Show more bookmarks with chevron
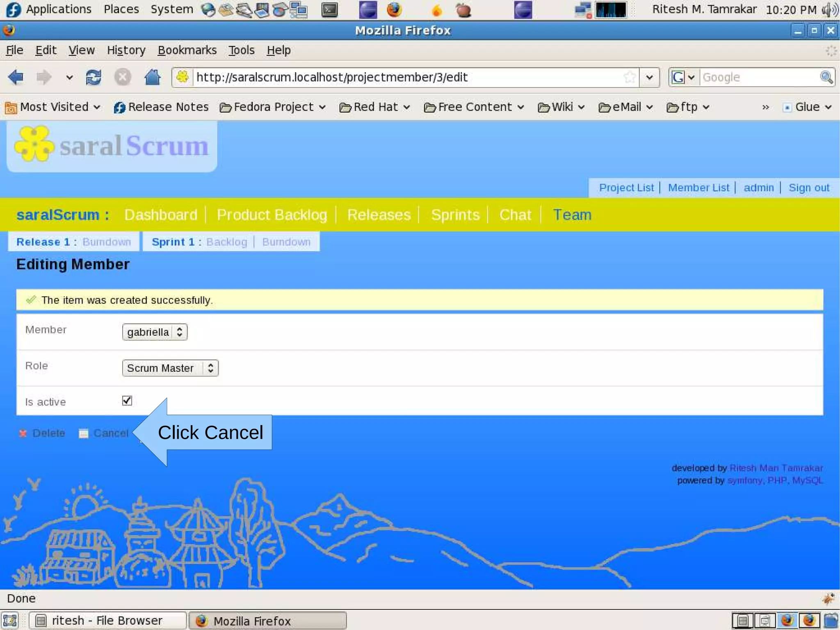Viewport: 840px width, 630px height. pos(765,108)
